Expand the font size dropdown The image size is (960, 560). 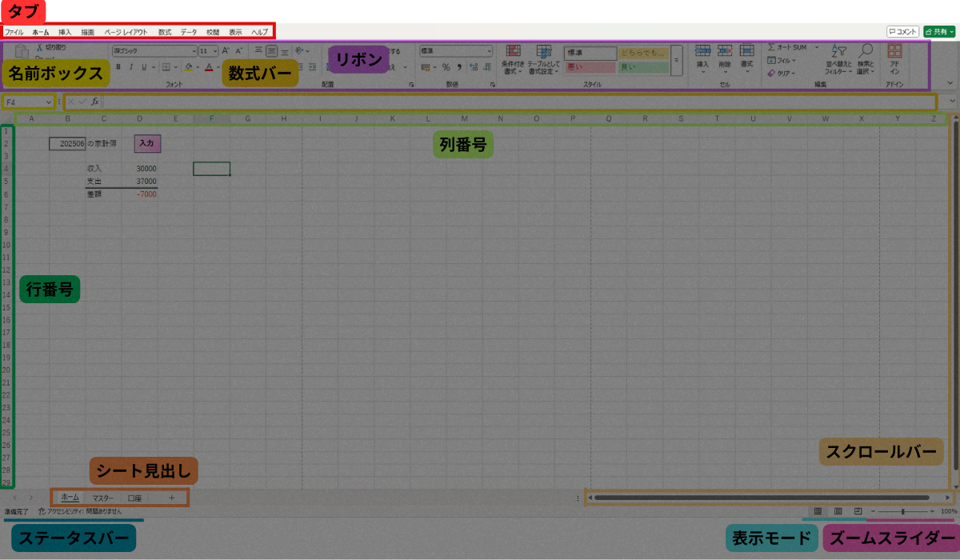coord(214,50)
